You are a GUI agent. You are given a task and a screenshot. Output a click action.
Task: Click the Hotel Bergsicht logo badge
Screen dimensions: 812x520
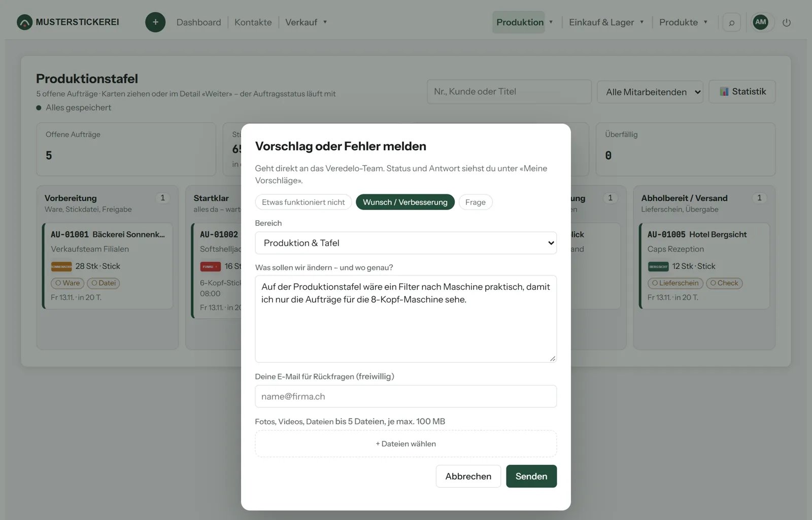click(x=658, y=266)
